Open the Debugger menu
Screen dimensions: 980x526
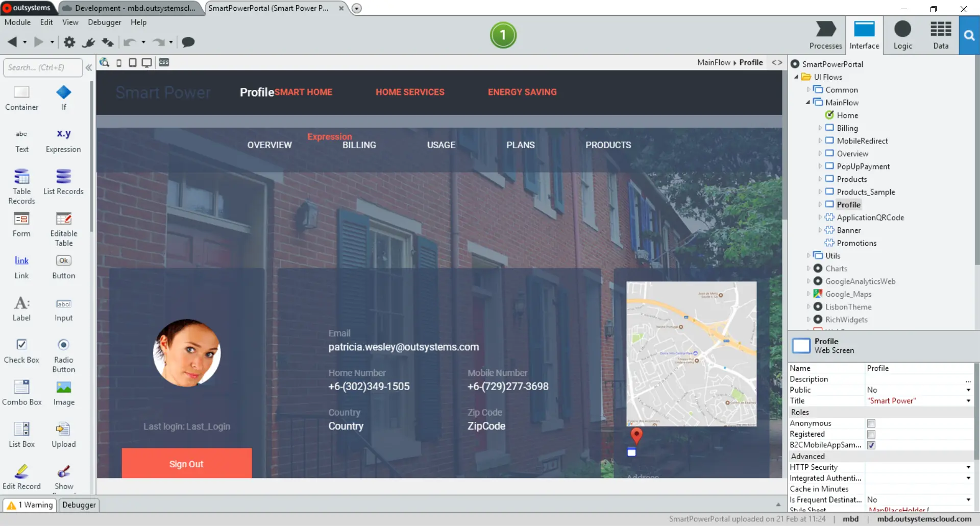104,22
